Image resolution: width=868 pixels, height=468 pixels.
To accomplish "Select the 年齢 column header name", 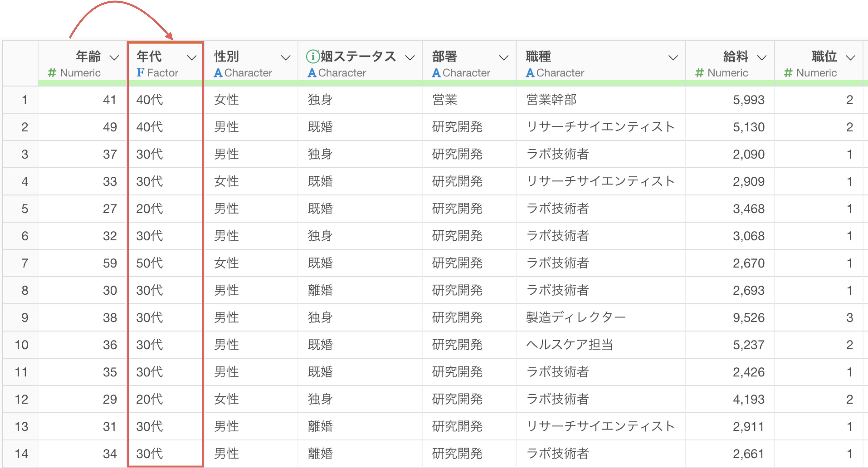I will point(88,56).
